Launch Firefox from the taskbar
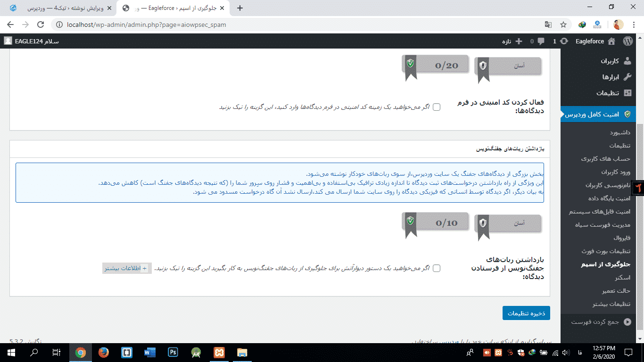644x362 pixels. 103,353
